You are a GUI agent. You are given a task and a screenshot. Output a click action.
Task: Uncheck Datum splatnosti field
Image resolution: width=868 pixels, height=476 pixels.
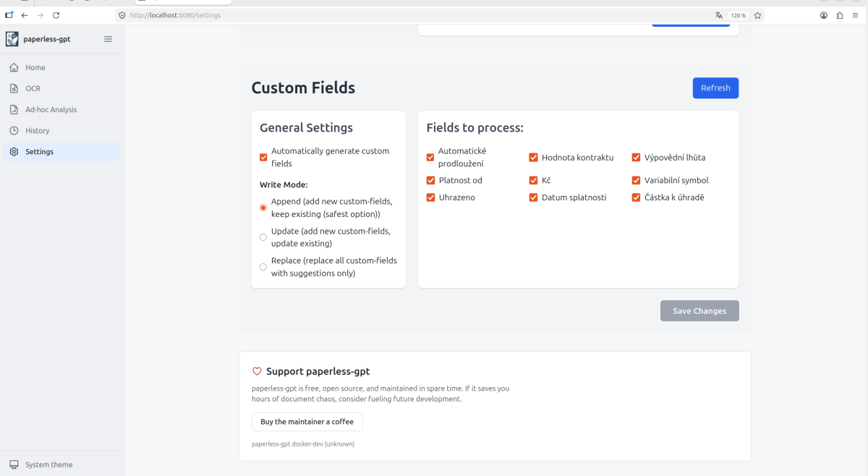coord(534,197)
